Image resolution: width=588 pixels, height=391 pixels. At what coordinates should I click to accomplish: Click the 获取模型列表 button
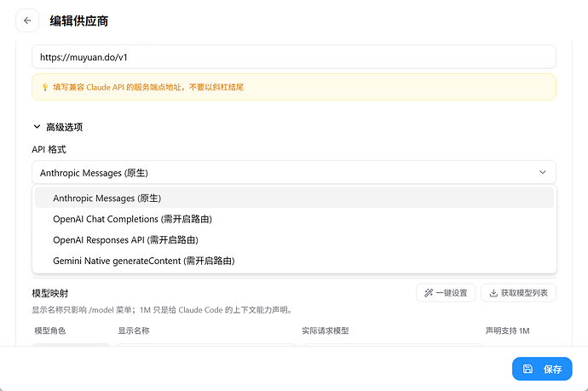(x=518, y=293)
